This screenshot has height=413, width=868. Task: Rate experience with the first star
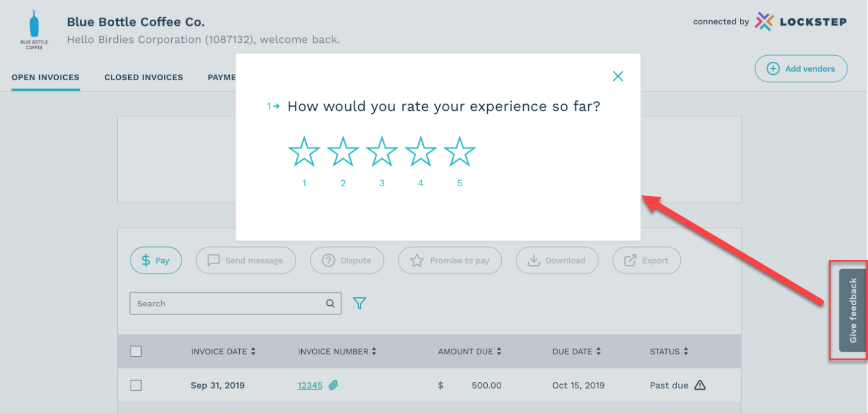304,152
